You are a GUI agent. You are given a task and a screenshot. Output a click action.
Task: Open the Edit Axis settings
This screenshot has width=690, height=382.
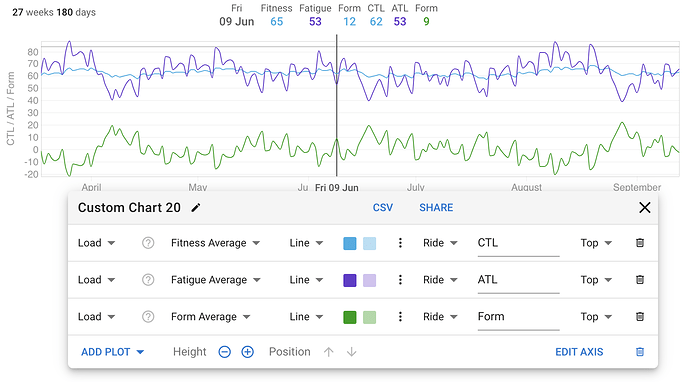579,352
